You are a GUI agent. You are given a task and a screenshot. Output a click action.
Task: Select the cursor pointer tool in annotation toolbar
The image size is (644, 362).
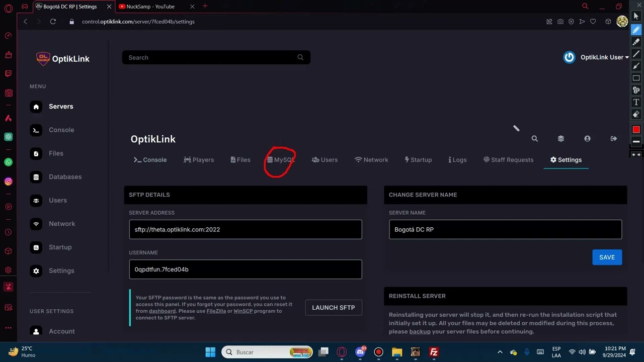click(636, 16)
